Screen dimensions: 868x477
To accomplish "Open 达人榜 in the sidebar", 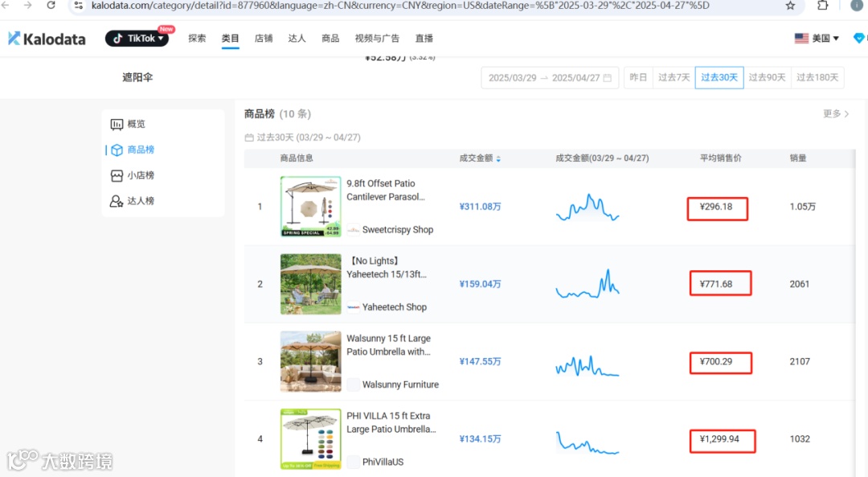I will pyautogui.click(x=141, y=201).
